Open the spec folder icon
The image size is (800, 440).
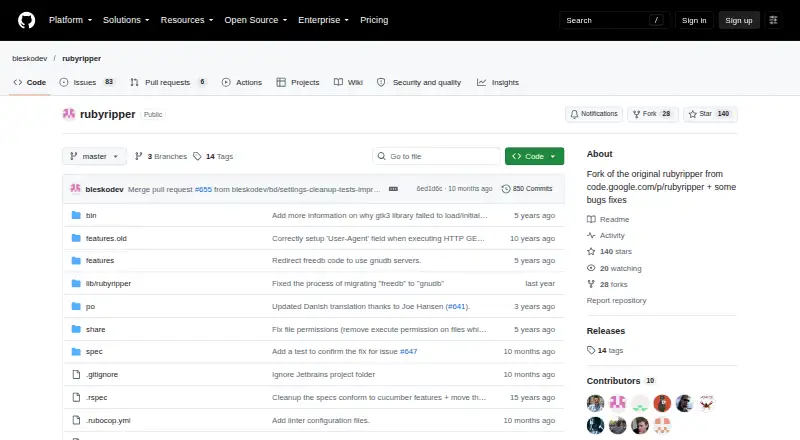tap(76, 352)
